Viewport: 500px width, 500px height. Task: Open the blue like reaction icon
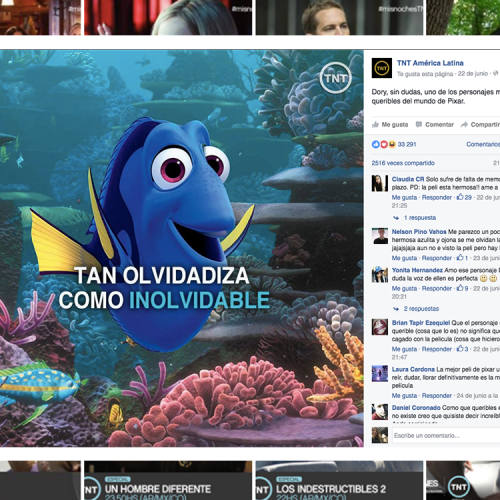coord(376,144)
